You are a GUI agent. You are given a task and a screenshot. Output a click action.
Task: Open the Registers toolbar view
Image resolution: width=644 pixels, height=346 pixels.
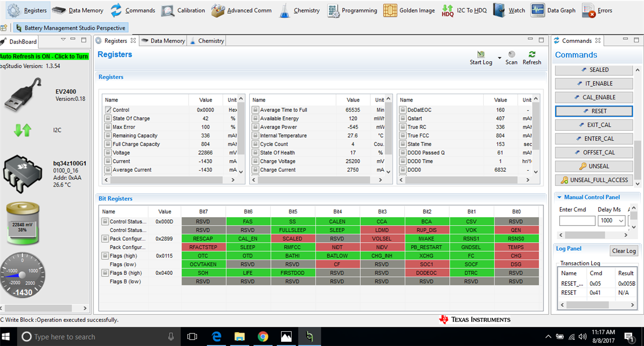pos(28,10)
